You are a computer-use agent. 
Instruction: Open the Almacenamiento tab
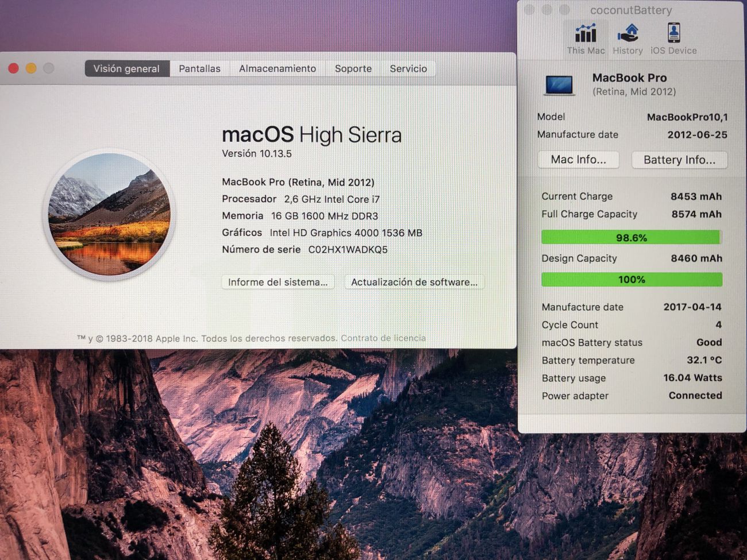click(x=278, y=68)
